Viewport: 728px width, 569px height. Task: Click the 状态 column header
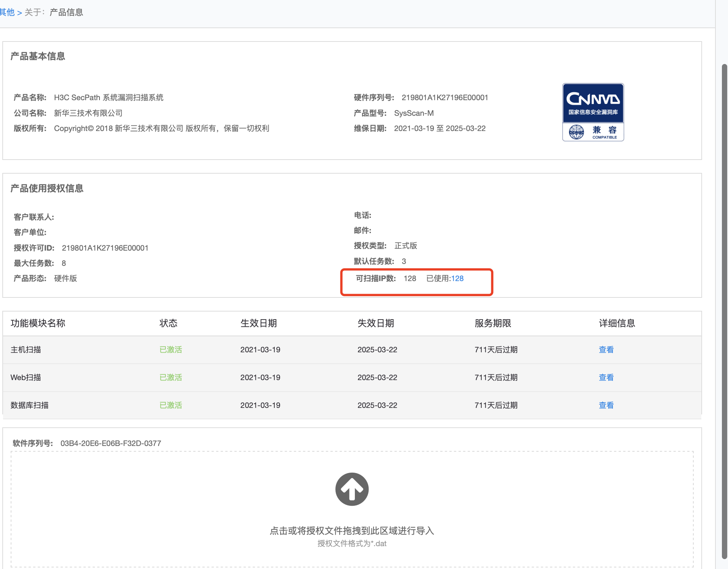click(x=168, y=323)
